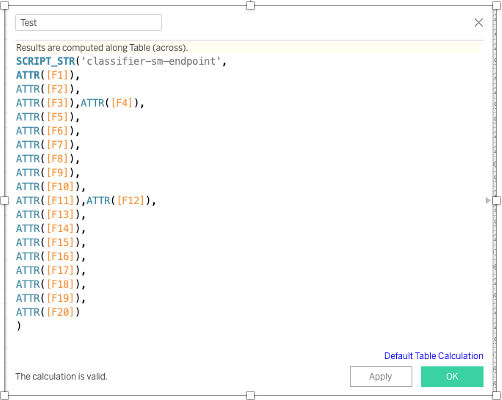The height and width of the screenshot is (400, 502).
Task: Expand the function reference panel arrow
Action: coord(488,200)
